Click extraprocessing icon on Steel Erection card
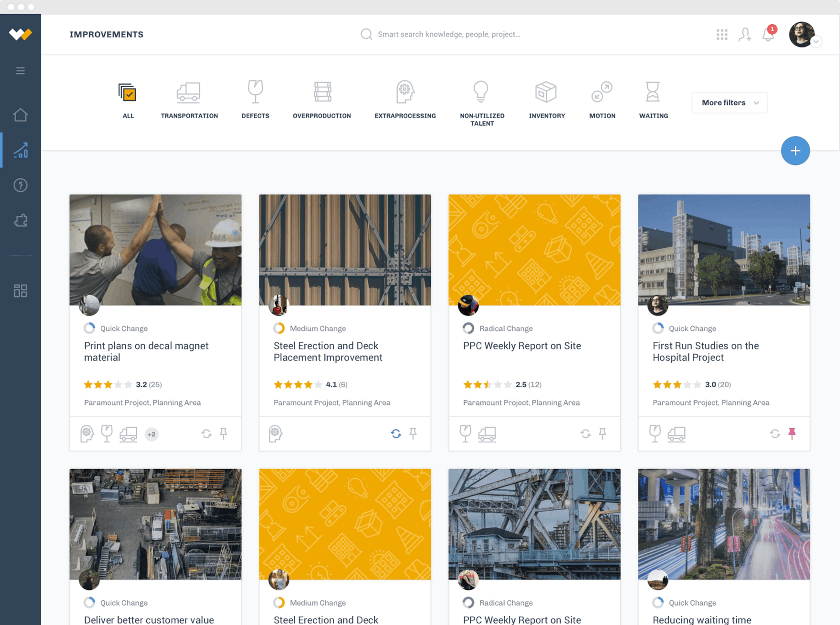 pos(276,434)
